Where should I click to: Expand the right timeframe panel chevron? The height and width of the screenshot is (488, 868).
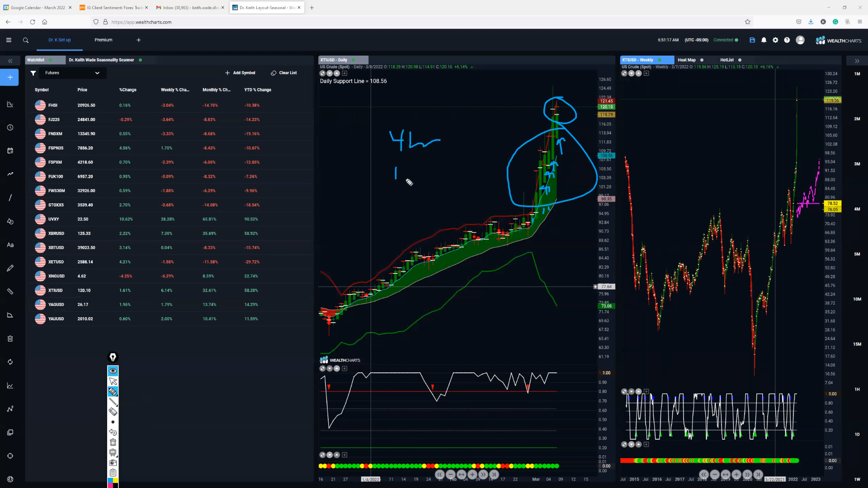pyautogui.click(x=857, y=61)
